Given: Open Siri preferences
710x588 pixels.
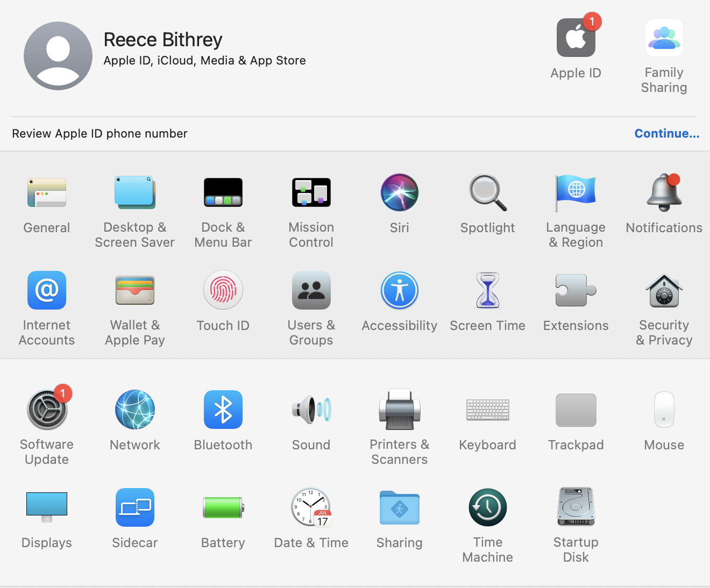Looking at the screenshot, I should (x=400, y=192).
